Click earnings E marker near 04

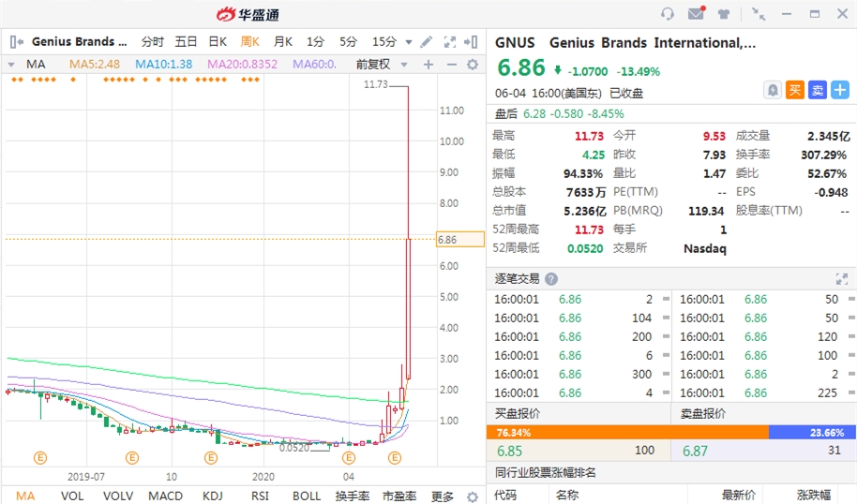(349, 457)
